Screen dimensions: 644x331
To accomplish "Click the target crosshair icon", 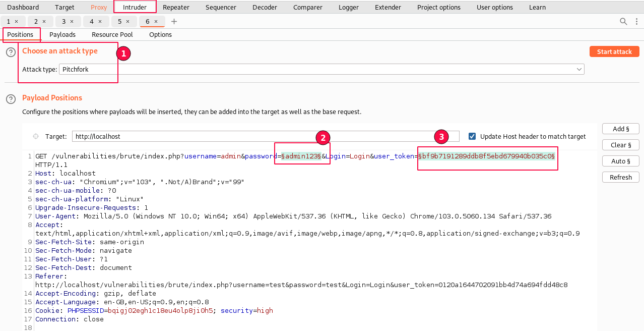I will 36,136.
